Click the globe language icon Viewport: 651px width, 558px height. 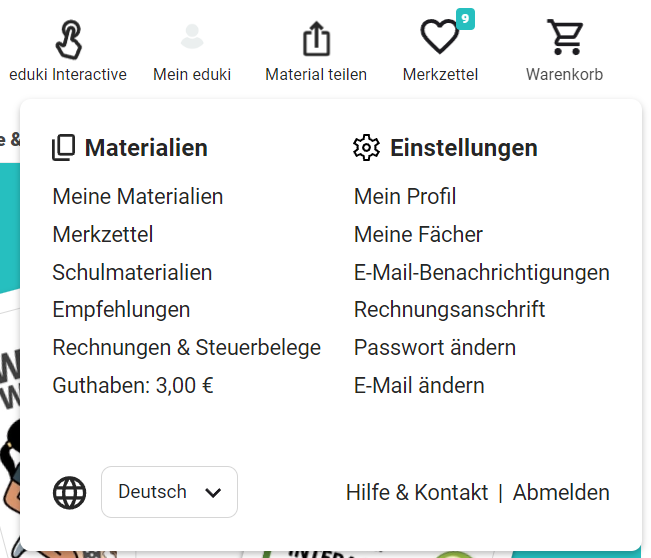tap(70, 493)
